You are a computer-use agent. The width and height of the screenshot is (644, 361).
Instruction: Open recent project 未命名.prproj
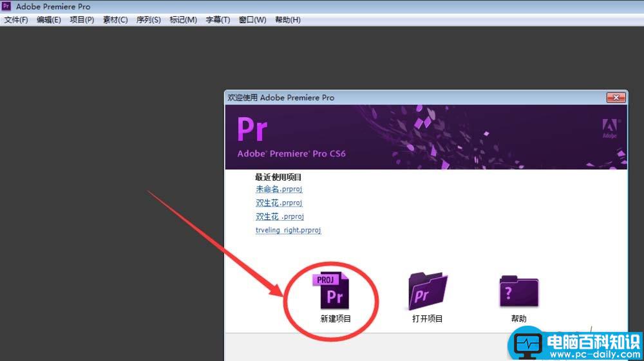click(x=279, y=189)
